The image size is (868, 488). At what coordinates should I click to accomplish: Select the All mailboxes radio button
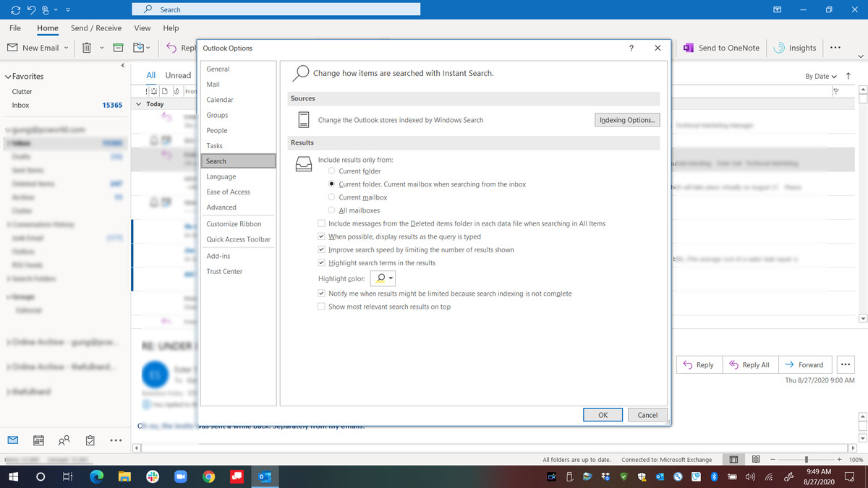[331, 210]
